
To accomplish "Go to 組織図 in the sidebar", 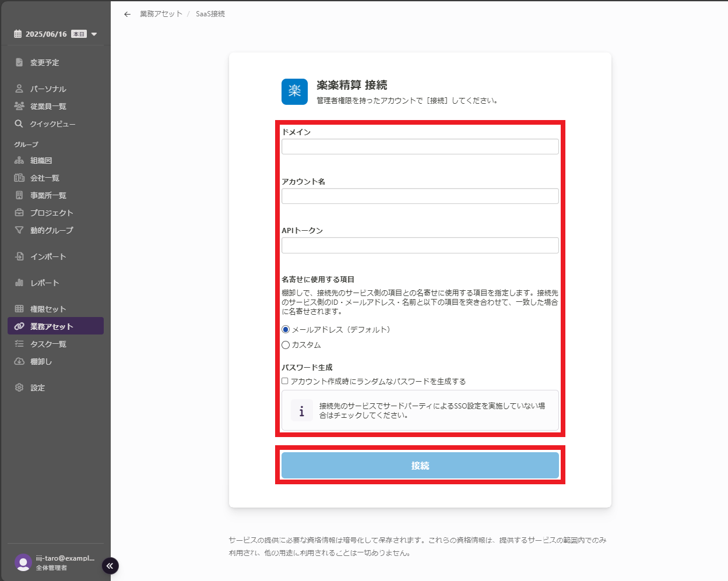I will point(41,160).
